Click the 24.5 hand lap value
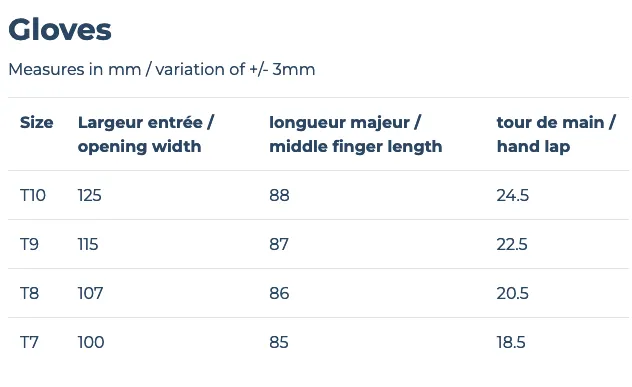Image resolution: width=632 pixels, height=387 pixels. [x=513, y=195]
